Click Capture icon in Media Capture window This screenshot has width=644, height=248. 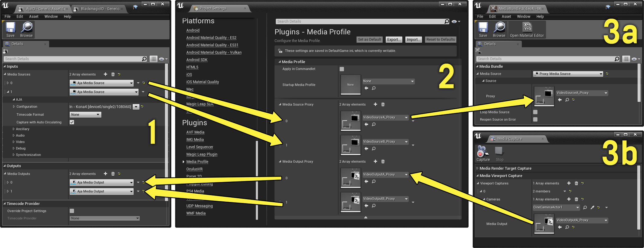point(483,153)
